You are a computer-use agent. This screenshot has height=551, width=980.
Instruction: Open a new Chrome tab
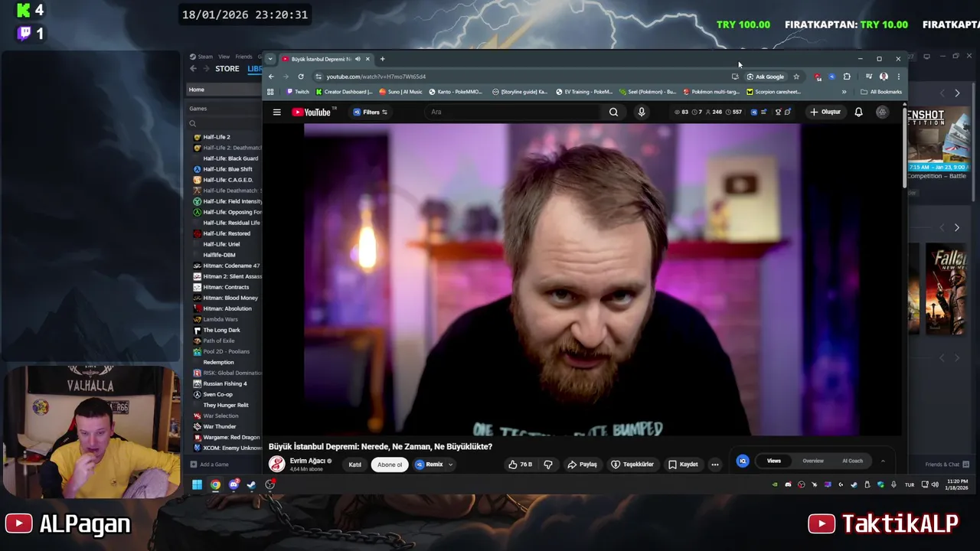pos(383,59)
